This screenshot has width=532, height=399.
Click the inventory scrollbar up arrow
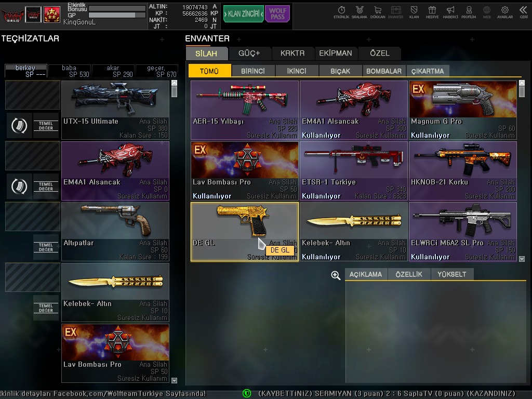point(522,83)
